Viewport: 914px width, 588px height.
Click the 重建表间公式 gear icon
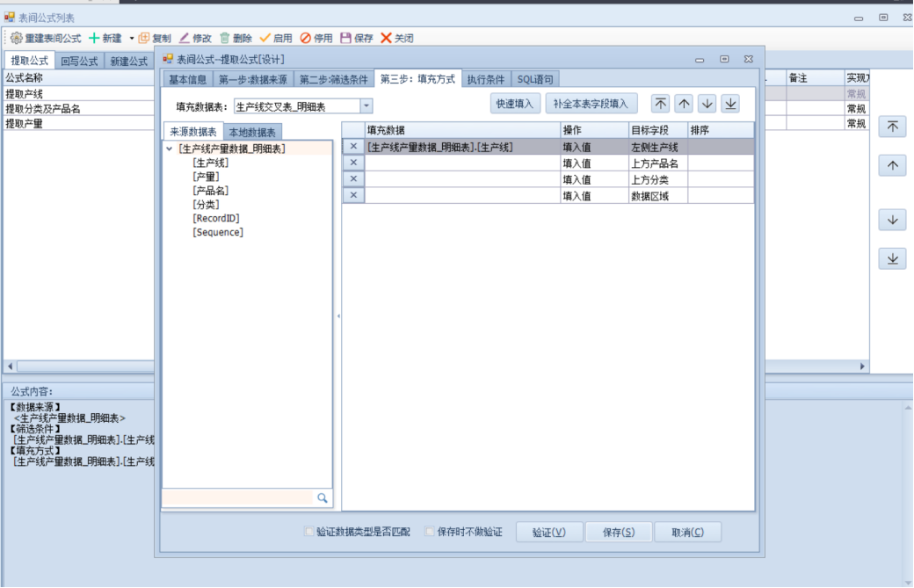16,38
